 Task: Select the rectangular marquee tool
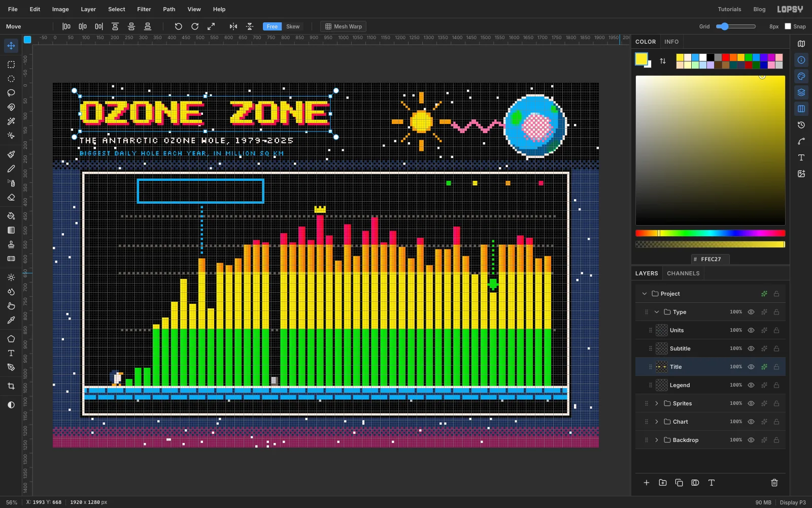[x=11, y=65]
